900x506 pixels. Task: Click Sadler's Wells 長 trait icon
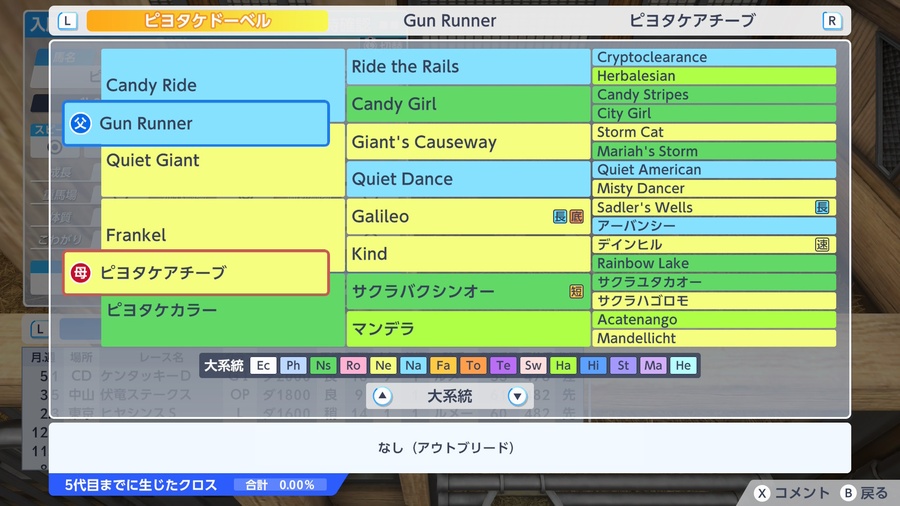[x=822, y=207]
